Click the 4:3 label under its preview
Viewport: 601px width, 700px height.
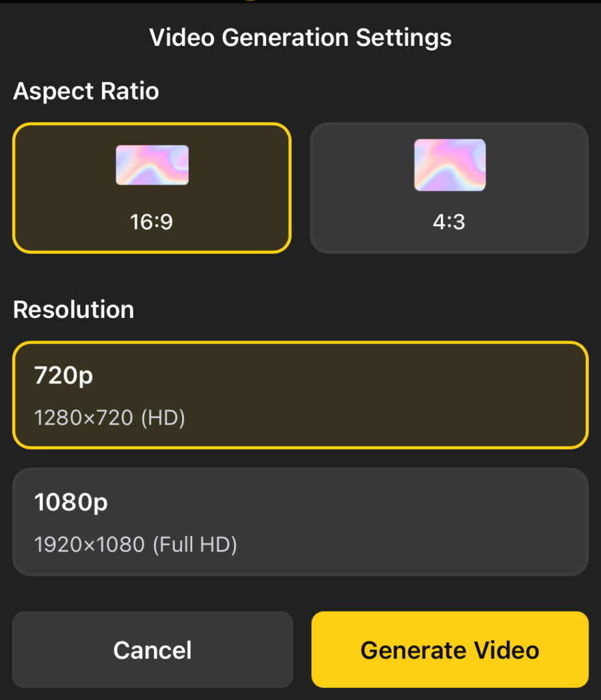click(x=449, y=221)
